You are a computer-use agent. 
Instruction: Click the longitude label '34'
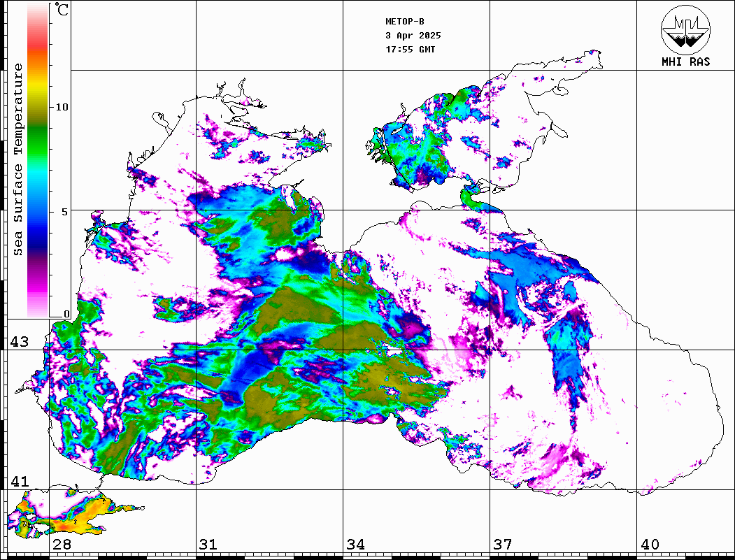(x=356, y=544)
